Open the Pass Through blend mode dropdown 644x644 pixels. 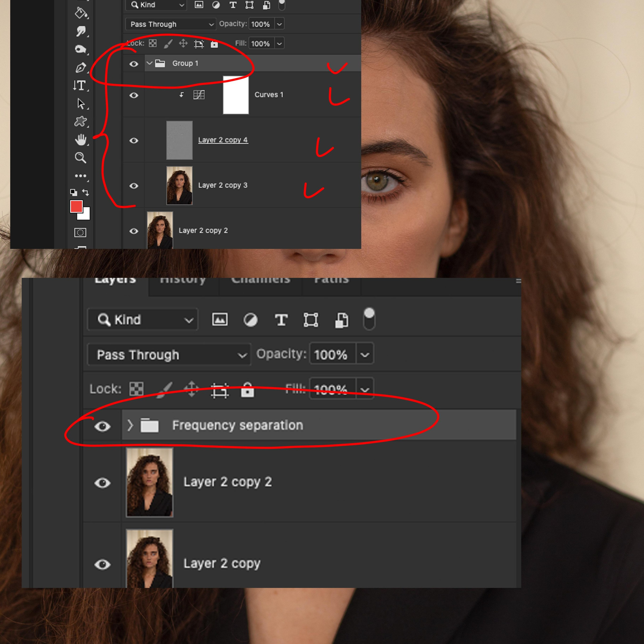pyautogui.click(x=168, y=354)
